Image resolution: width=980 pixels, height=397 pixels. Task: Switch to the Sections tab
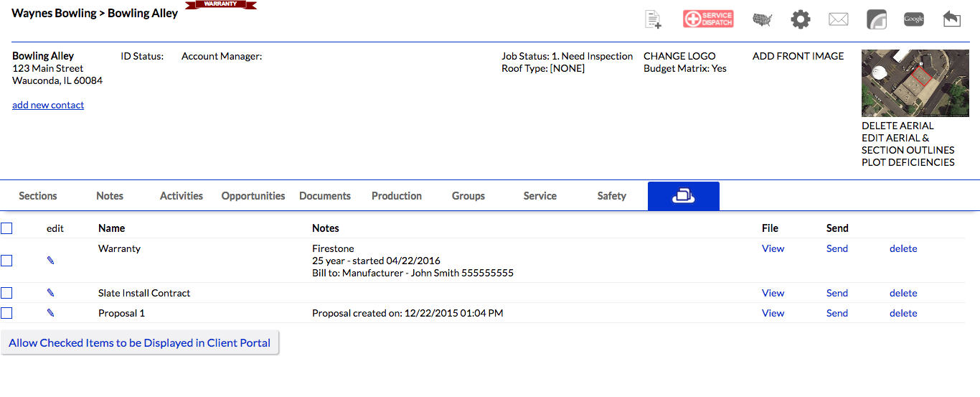(38, 196)
